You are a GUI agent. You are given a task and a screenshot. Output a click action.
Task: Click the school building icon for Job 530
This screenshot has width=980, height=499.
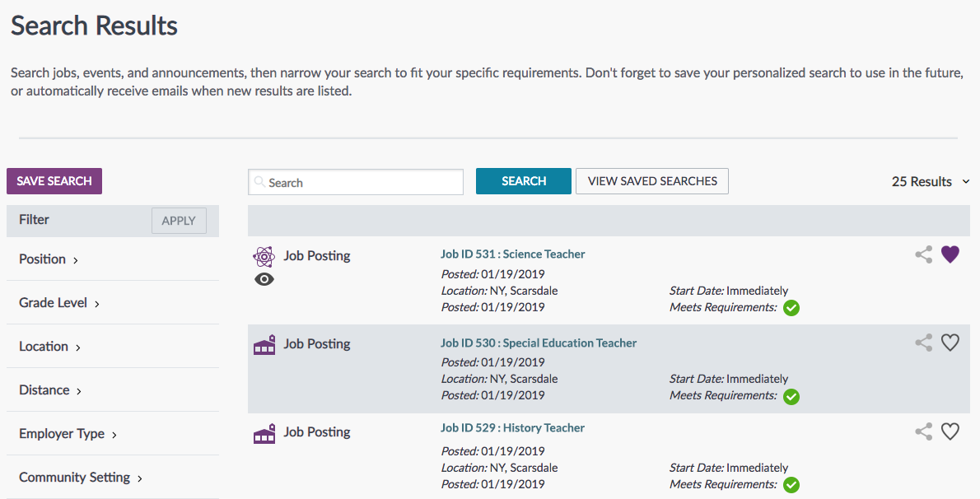point(264,344)
